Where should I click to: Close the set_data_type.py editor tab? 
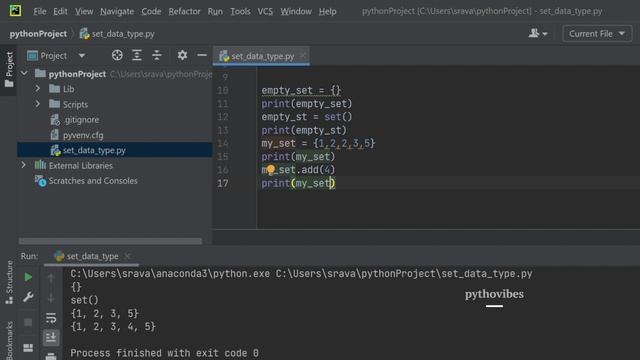pyautogui.click(x=303, y=56)
